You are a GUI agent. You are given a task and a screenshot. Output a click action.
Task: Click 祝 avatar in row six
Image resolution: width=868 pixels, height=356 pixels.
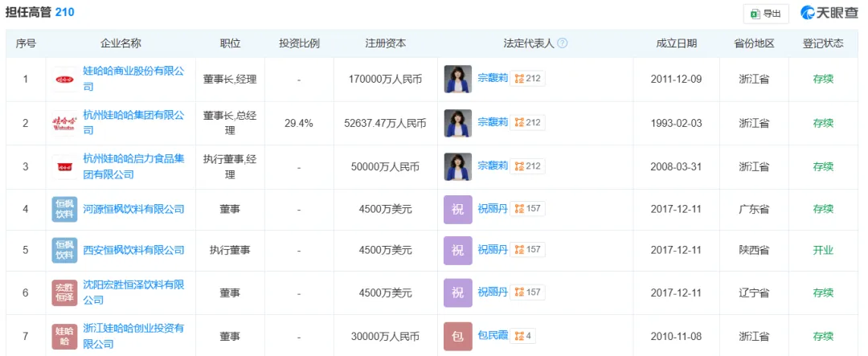[458, 293]
